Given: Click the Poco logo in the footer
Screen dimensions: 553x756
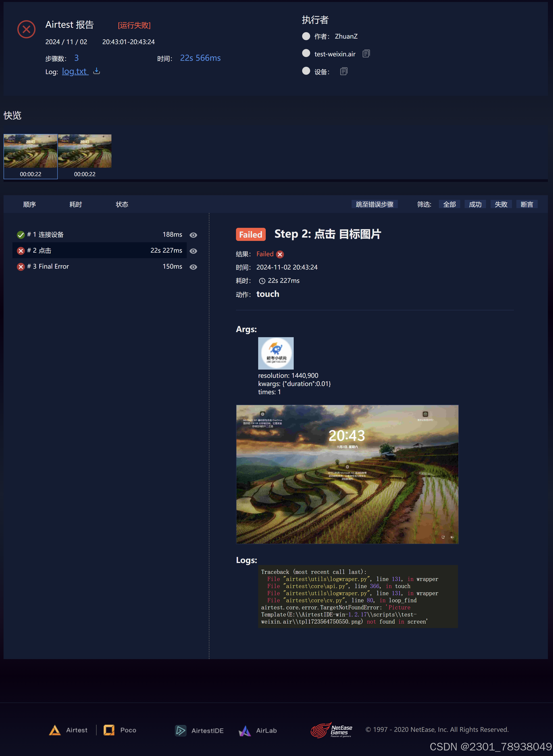Looking at the screenshot, I should point(109,730).
